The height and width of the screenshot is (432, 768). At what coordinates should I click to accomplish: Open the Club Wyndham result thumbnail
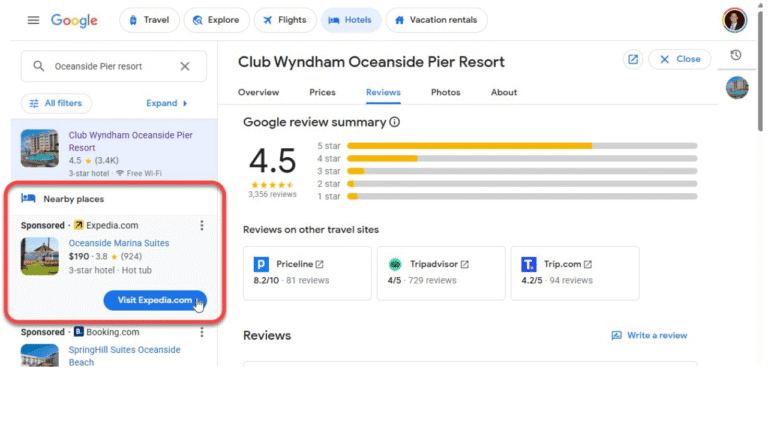(x=40, y=148)
